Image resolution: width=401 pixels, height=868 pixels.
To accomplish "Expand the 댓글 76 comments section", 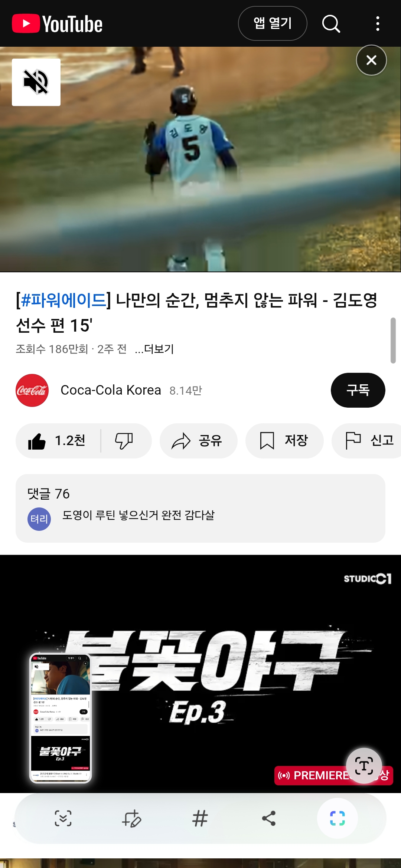I will point(200,508).
